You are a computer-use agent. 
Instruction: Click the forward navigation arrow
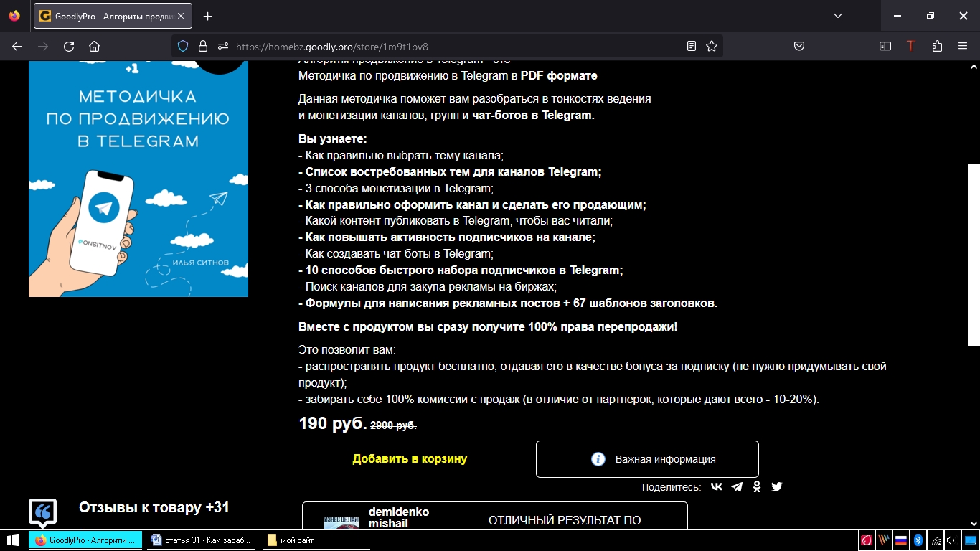pyautogui.click(x=43, y=46)
